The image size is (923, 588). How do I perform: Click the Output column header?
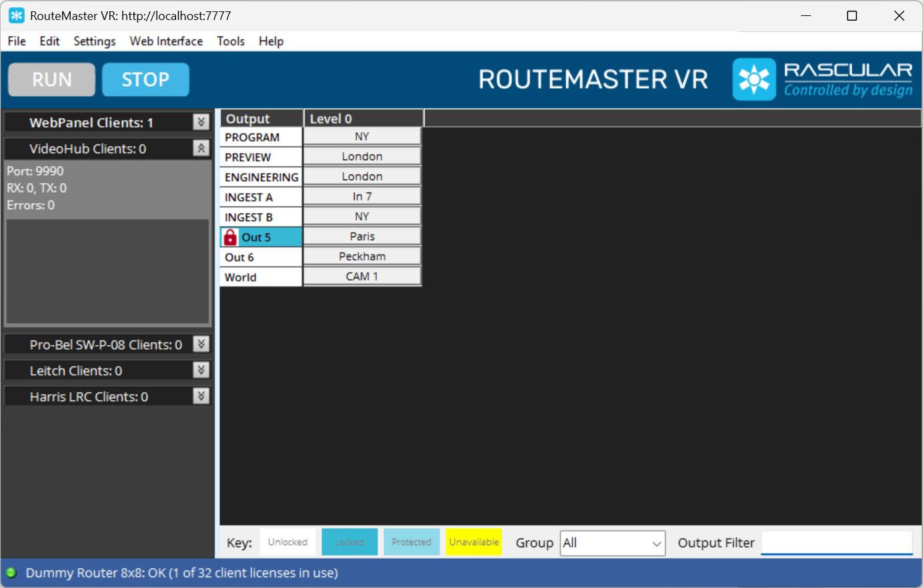(x=261, y=119)
